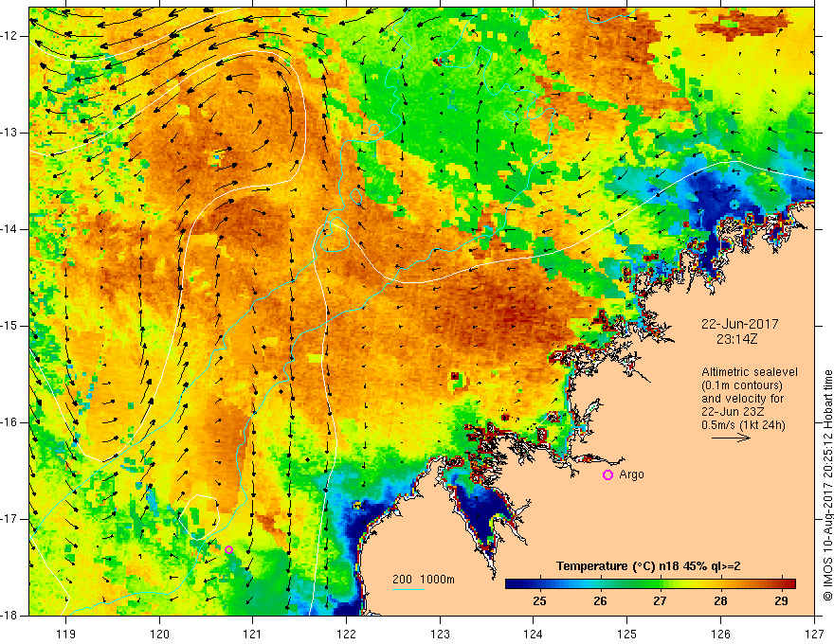Click the temperature color bar

(x=650, y=583)
